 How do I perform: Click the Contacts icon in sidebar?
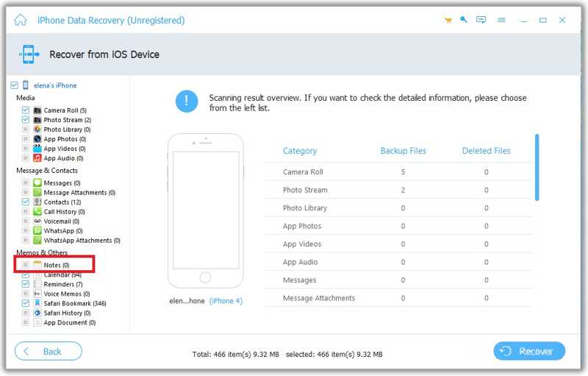37,202
